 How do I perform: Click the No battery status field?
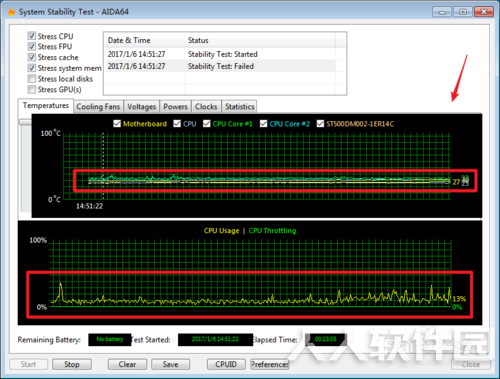[x=110, y=339]
